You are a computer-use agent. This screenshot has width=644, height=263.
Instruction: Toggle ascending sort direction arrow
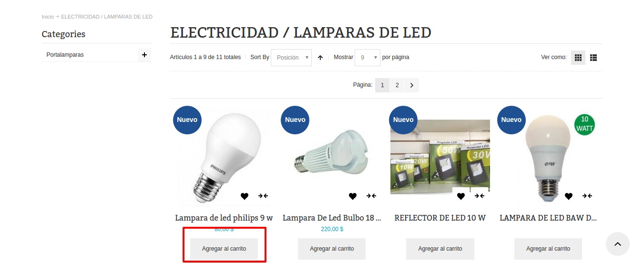pos(320,58)
